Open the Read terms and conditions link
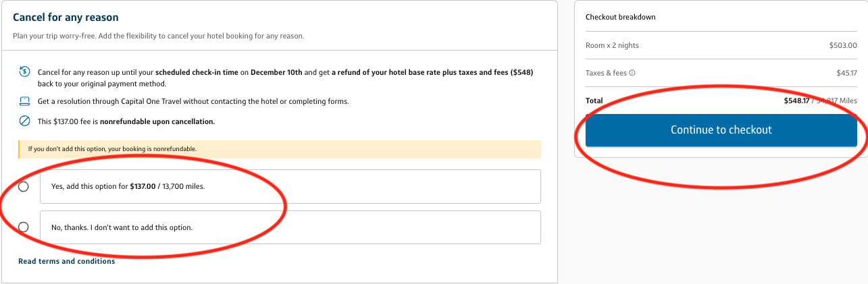The image size is (868, 284). pyautogui.click(x=66, y=261)
